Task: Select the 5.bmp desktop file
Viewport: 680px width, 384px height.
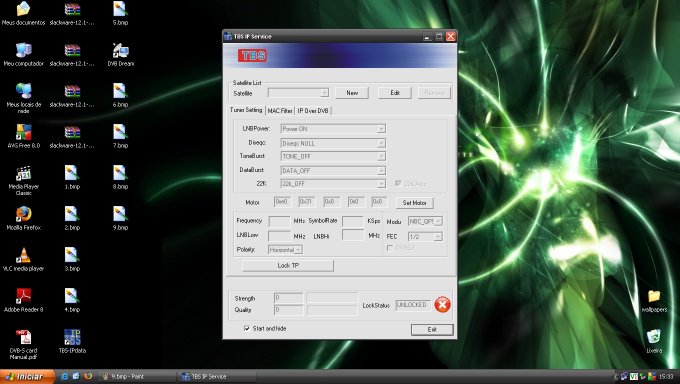Action: 120,13
